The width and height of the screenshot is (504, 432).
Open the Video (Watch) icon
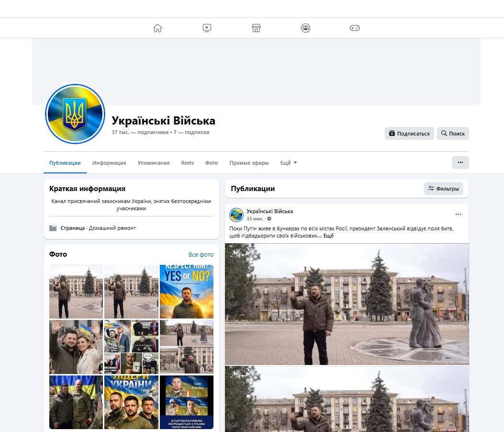207,28
